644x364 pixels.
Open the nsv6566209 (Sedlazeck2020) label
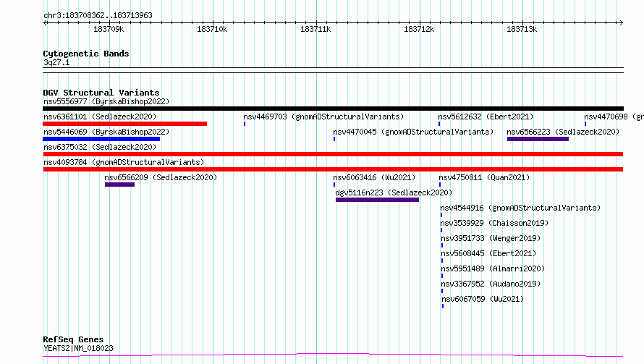coord(161,177)
